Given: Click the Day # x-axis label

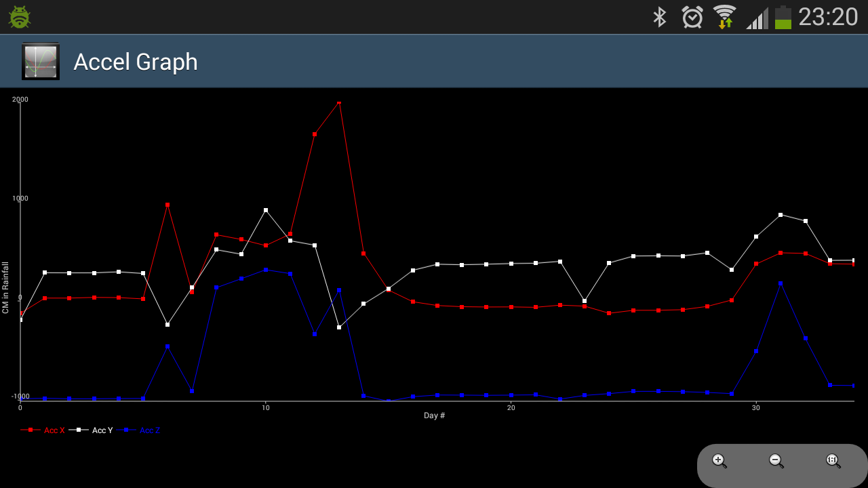Looking at the screenshot, I should coord(434,415).
